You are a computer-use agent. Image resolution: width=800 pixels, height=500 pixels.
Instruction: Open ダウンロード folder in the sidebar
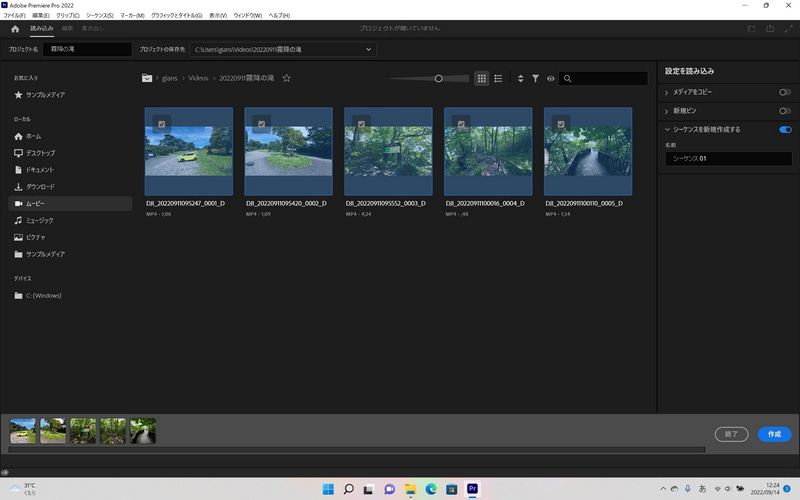pos(40,187)
